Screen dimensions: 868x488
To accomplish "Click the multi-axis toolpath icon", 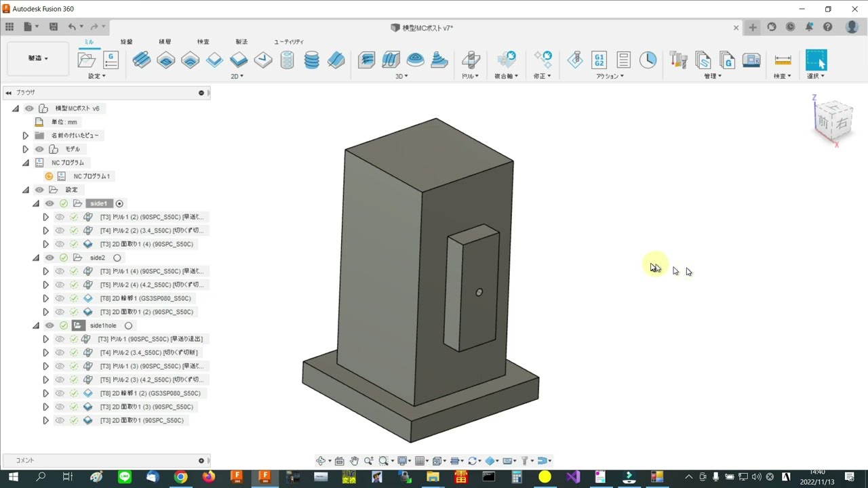I will pyautogui.click(x=507, y=60).
